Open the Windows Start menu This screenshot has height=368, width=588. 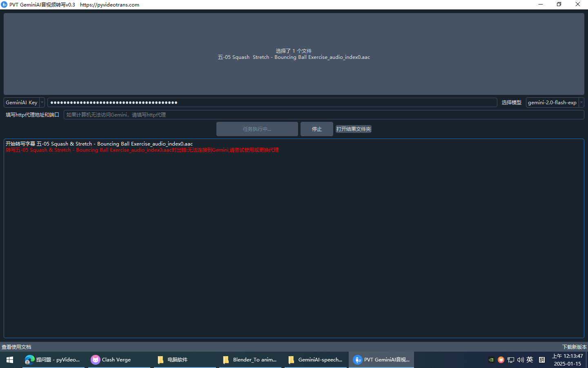[x=10, y=360]
